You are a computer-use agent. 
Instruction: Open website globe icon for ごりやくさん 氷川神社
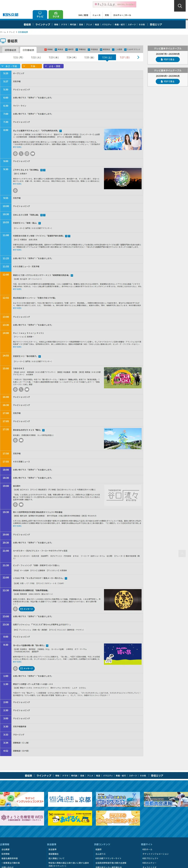(x=15, y=191)
